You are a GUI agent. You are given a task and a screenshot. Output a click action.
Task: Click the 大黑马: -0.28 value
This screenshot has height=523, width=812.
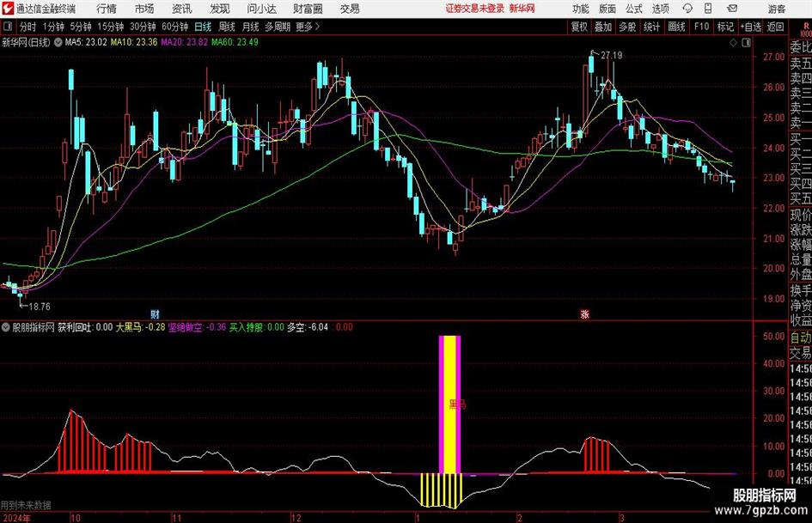point(140,327)
